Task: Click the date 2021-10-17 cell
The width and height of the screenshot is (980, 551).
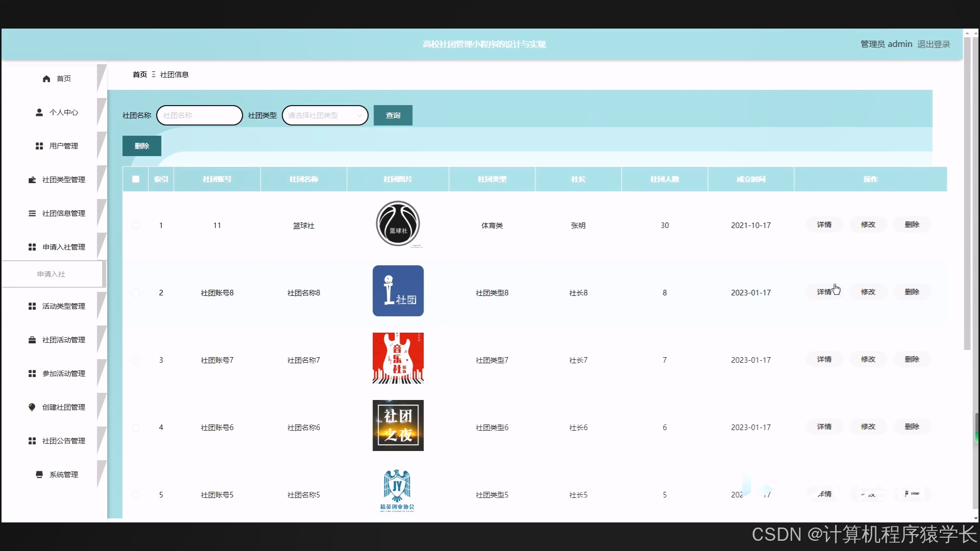Action: tap(751, 226)
